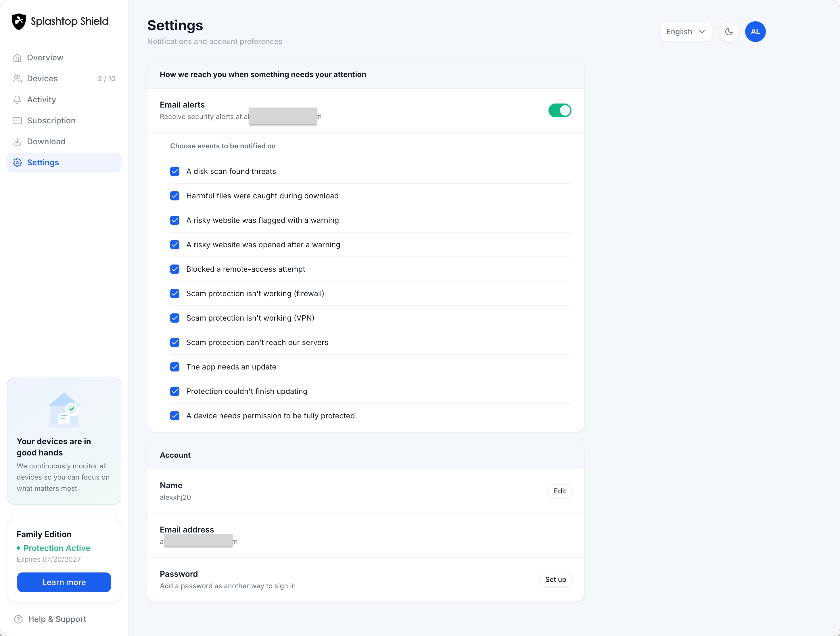
Task: Click the Account section heading
Action: [x=175, y=455]
